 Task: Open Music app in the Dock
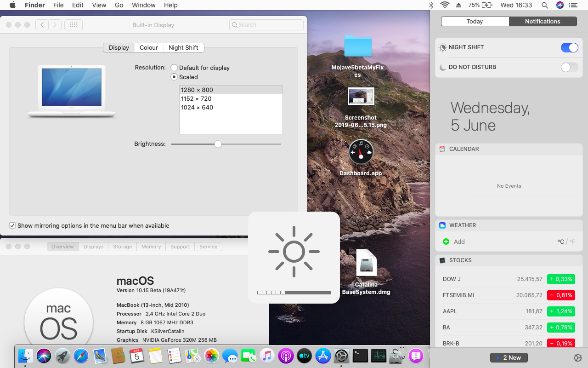pos(267,356)
